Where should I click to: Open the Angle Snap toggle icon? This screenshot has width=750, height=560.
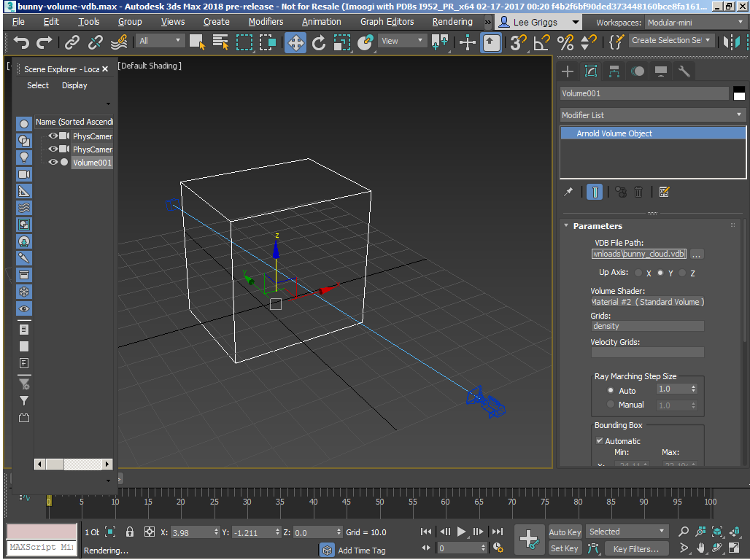[x=541, y=42]
